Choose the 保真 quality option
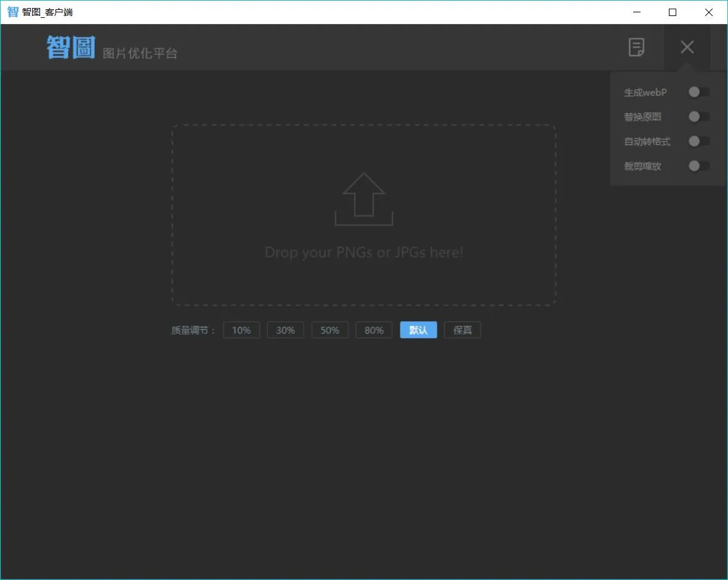The image size is (728, 580). coord(463,330)
